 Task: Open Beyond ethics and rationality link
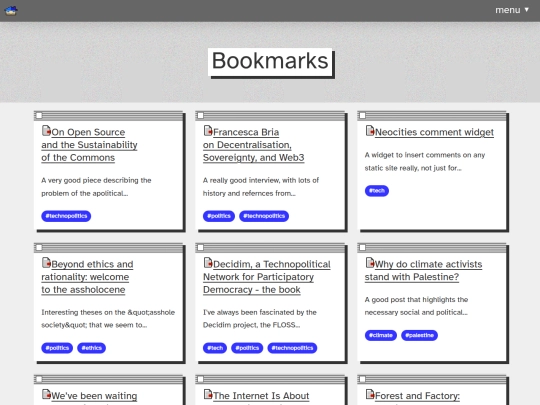[87, 277]
